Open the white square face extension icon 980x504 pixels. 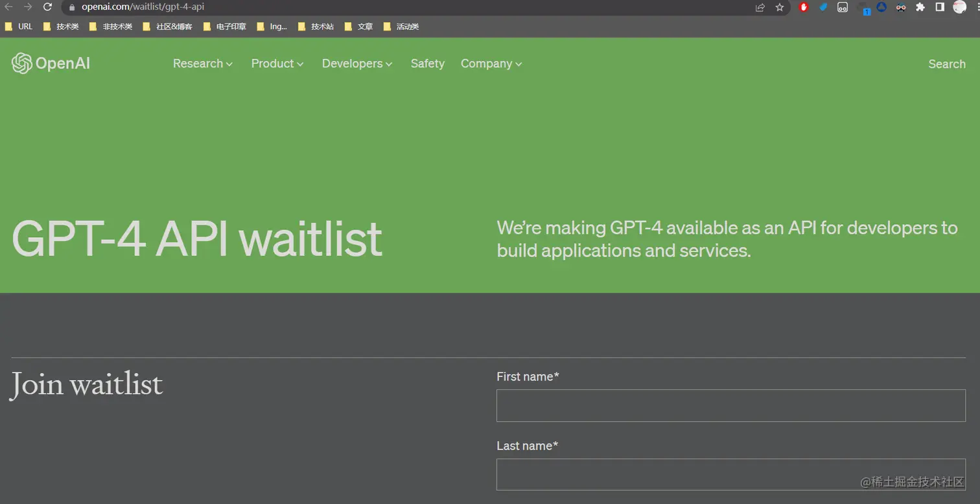tap(843, 7)
